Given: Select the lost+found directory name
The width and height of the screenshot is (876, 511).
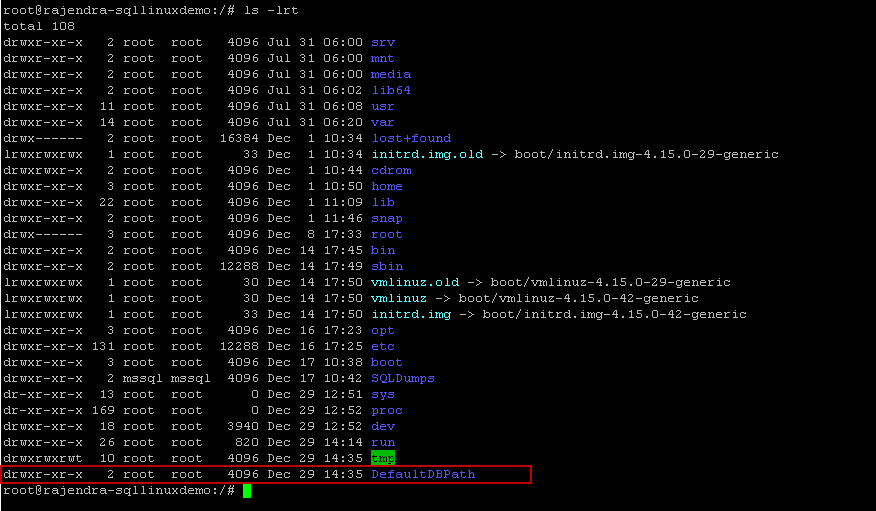Looking at the screenshot, I should (411, 139).
